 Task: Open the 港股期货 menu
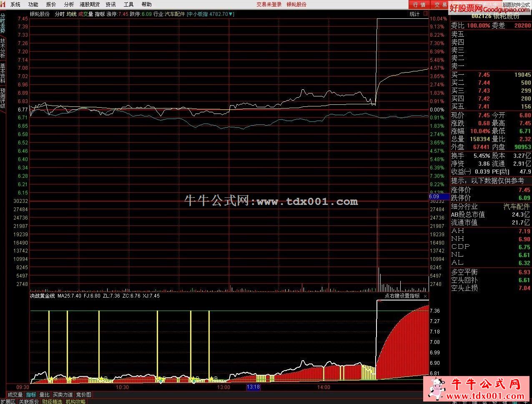pyautogui.click(x=90, y=5)
